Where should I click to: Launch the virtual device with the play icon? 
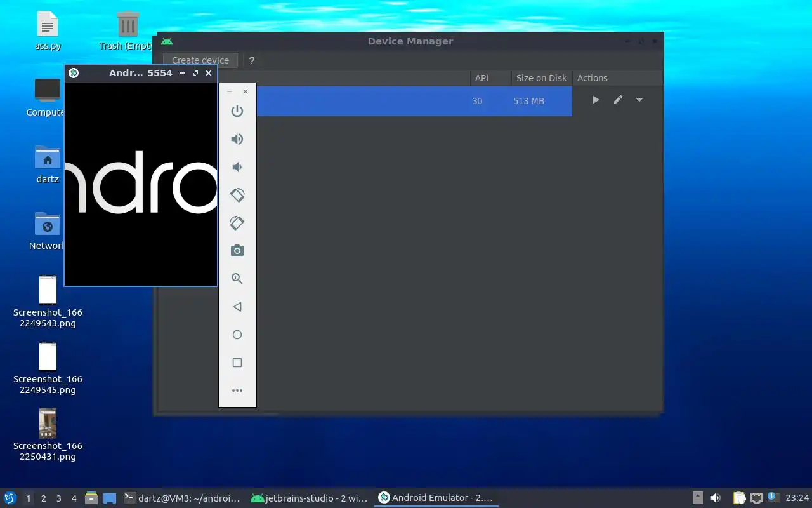click(596, 100)
